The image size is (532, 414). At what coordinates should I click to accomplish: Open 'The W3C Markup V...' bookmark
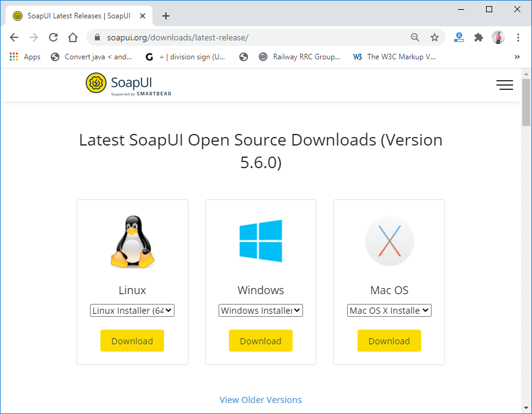pyautogui.click(x=394, y=57)
